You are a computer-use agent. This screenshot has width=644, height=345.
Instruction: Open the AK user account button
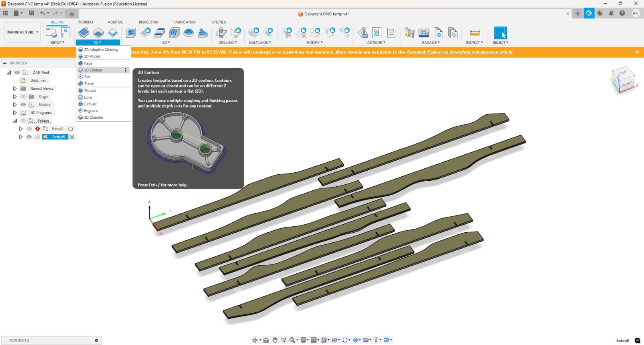click(x=635, y=13)
